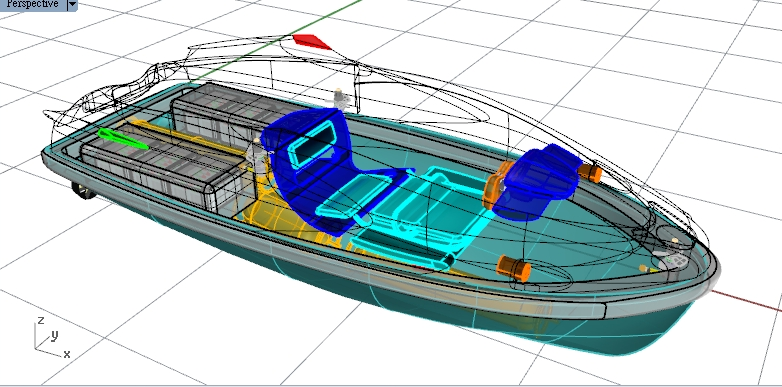This screenshot has width=782, height=387.
Task: Select the red flag-shaped object on the roof
Action: [312, 41]
